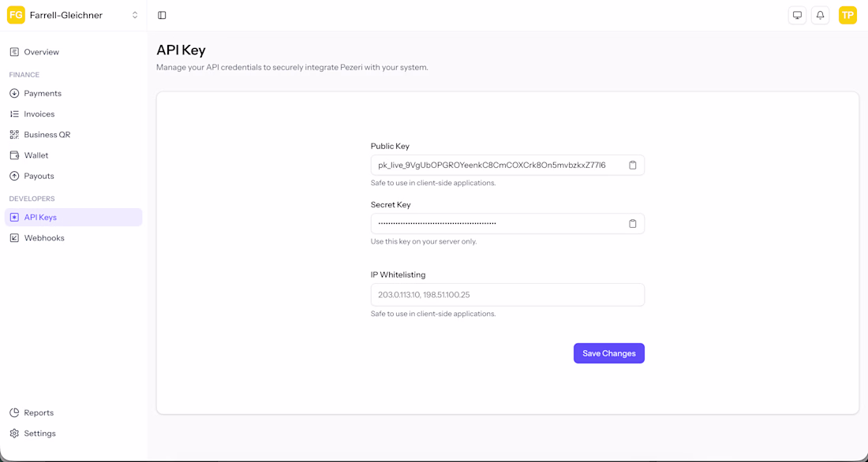Open the Wallet section
The width and height of the screenshot is (868, 462).
tap(36, 155)
